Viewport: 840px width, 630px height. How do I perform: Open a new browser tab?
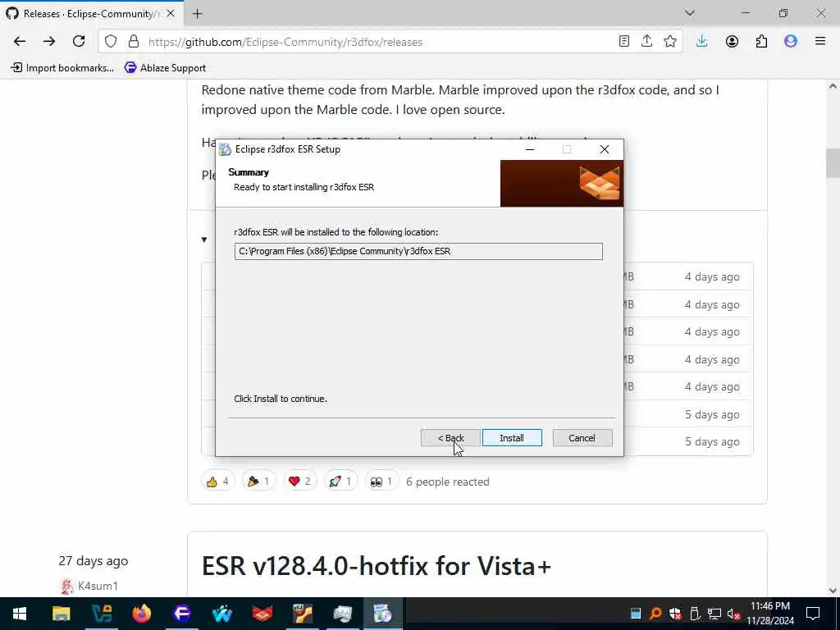click(x=197, y=14)
